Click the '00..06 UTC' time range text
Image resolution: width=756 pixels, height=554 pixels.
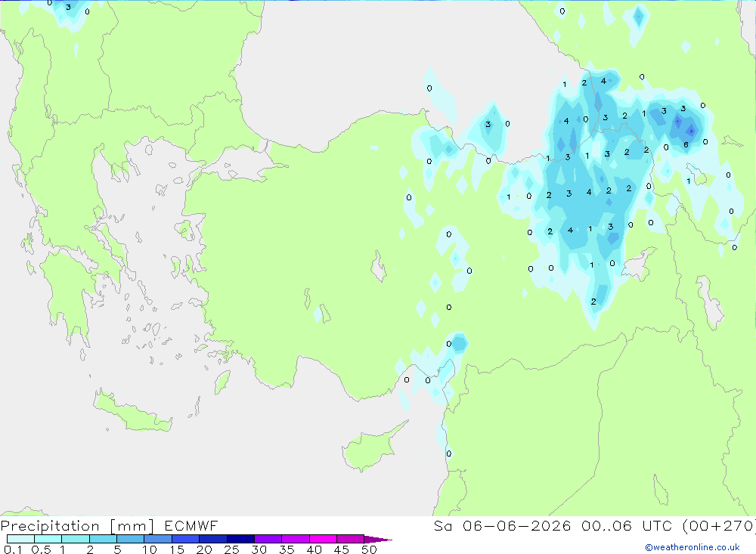[x=627, y=526]
